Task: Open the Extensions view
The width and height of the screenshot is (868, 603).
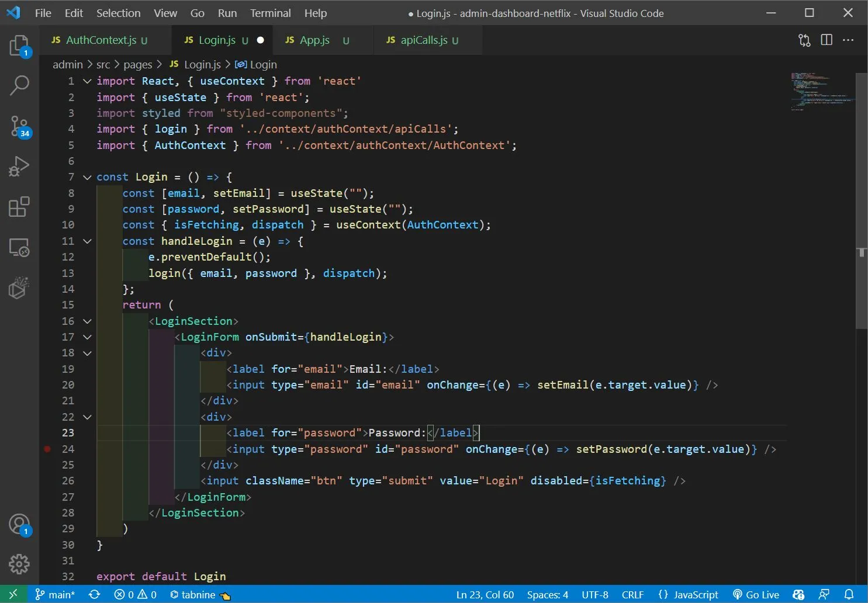Action: (19, 207)
